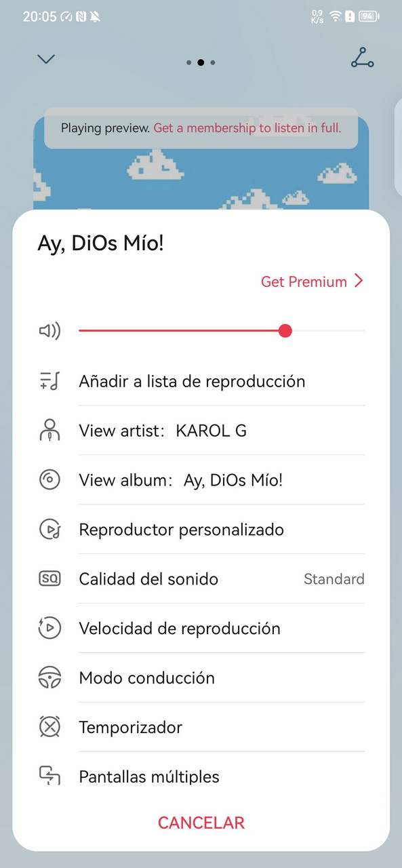Tap the Temporizador alarm icon
This screenshot has height=868, width=402.
49,727
